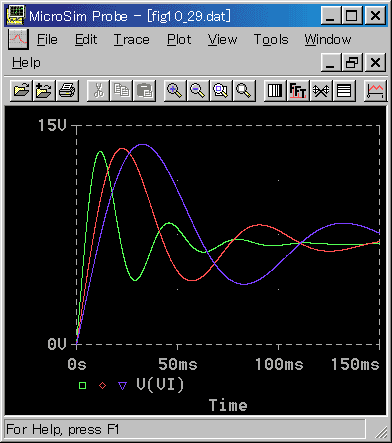Click the Paste clipboard icon
This screenshot has width=392, height=443.
[x=144, y=90]
